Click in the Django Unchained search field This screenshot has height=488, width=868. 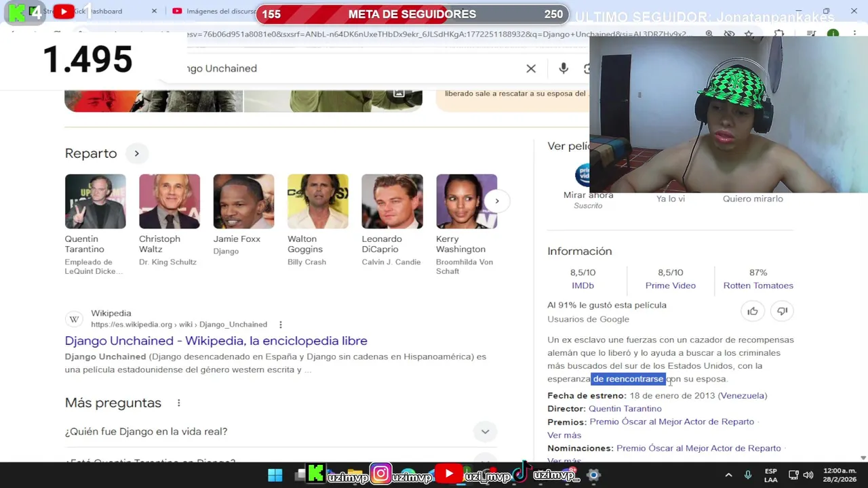353,68
